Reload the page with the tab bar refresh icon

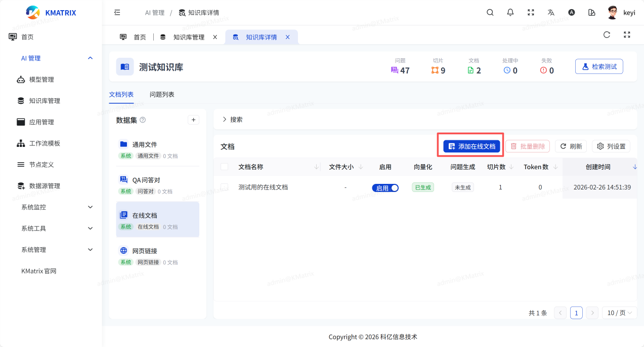pos(607,35)
